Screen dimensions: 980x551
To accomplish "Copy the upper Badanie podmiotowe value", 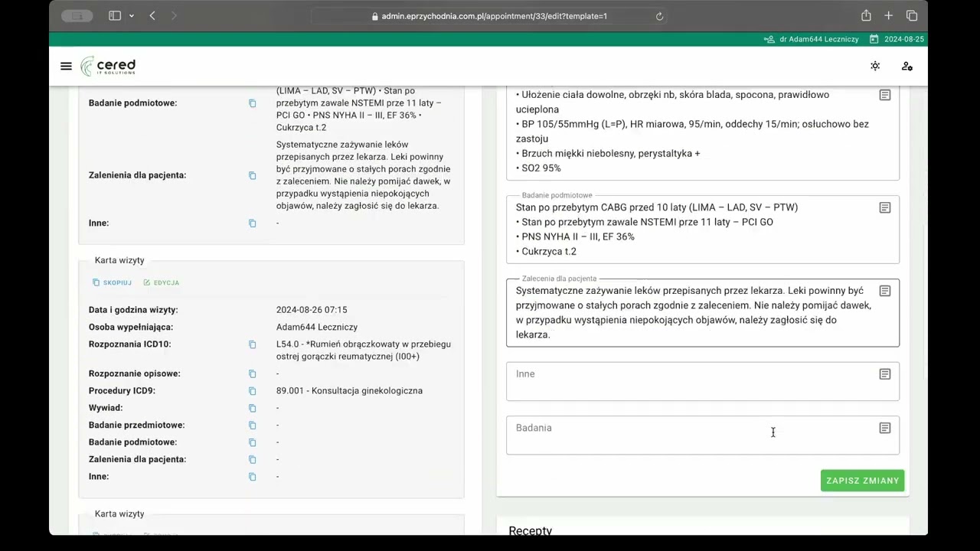I will [252, 103].
